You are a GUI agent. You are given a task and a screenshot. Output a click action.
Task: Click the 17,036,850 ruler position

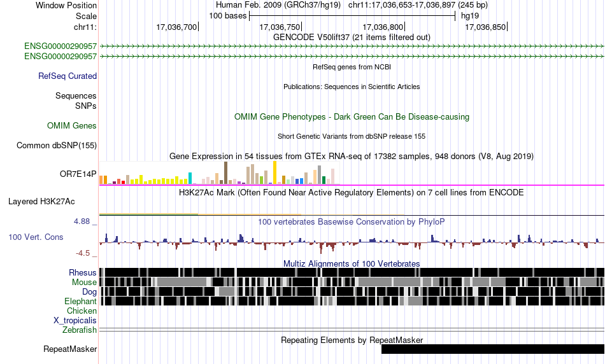coord(486,27)
